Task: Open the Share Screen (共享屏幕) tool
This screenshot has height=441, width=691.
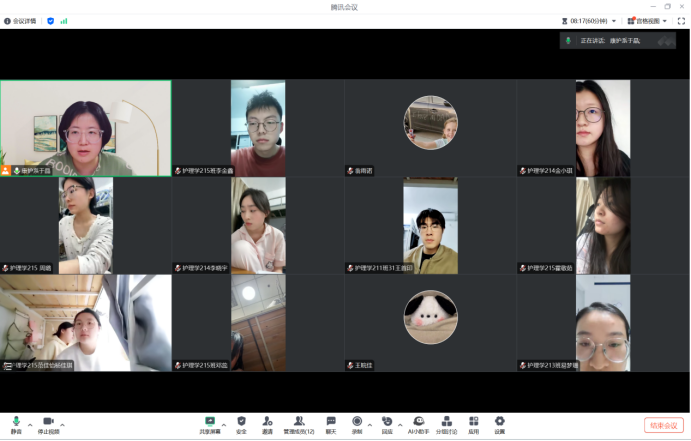Action: point(210,424)
